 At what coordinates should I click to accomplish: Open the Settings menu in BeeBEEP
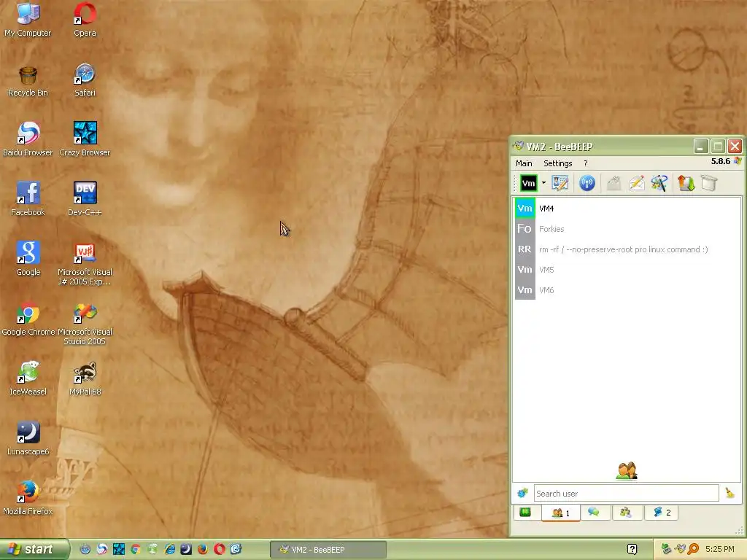click(x=557, y=163)
